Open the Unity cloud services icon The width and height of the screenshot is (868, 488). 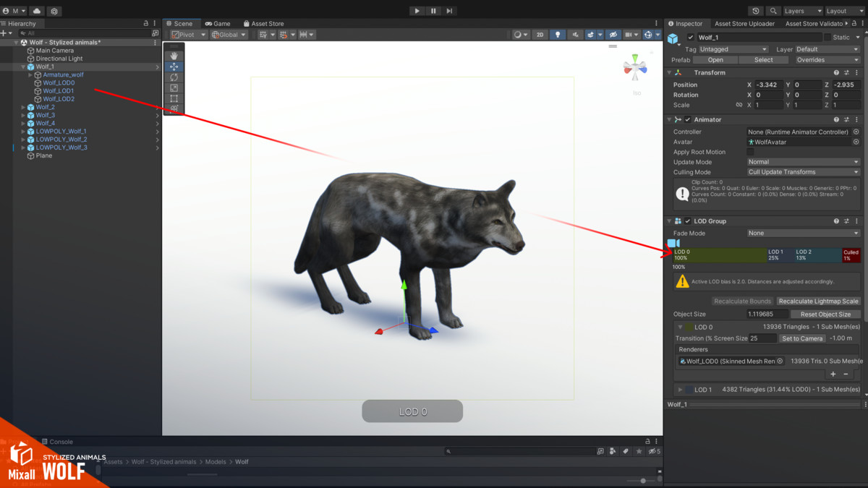37,11
